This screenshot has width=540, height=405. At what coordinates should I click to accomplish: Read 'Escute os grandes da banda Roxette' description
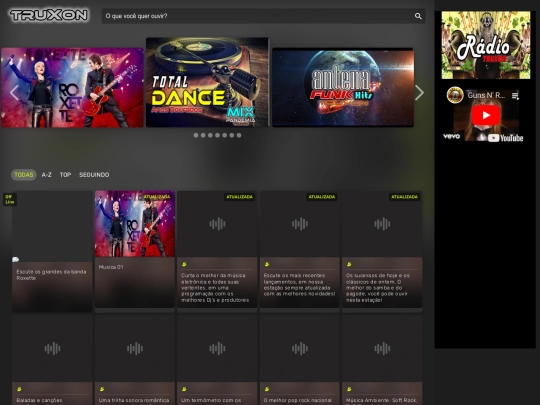coord(51,275)
